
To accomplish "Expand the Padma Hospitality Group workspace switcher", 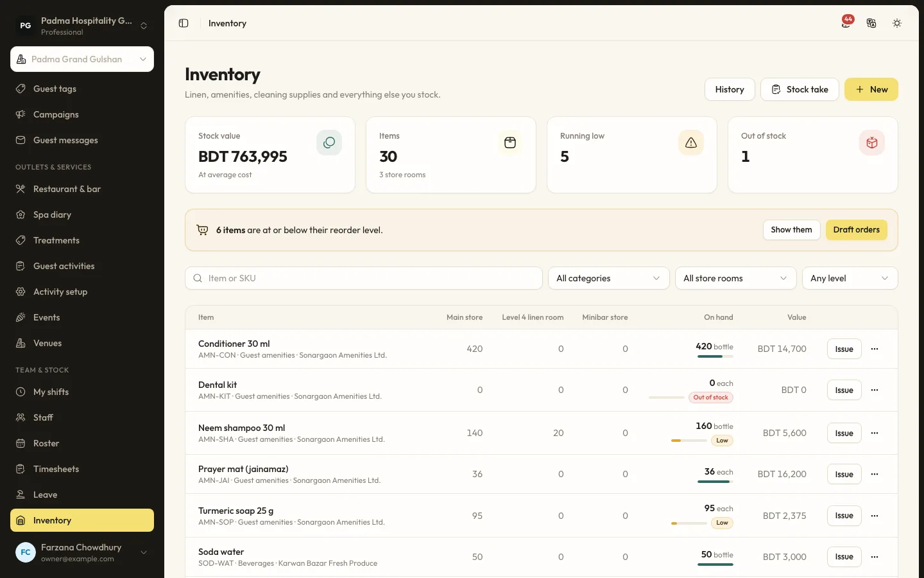I will pos(82,26).
